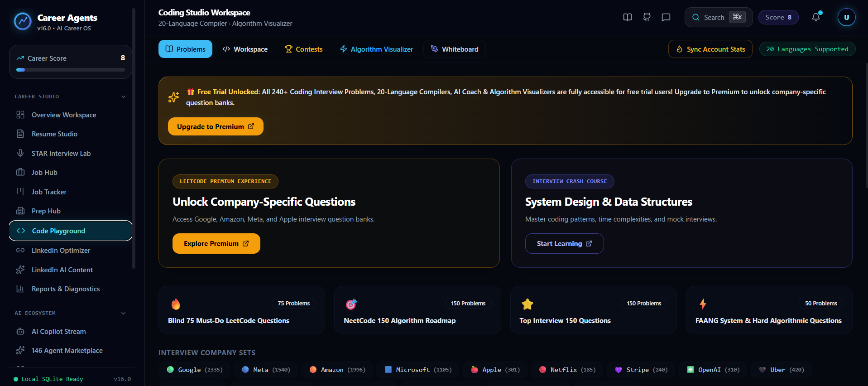The image size is (868, 386).
Task: Select the Meta company set chip
Action: click(266, 370)
